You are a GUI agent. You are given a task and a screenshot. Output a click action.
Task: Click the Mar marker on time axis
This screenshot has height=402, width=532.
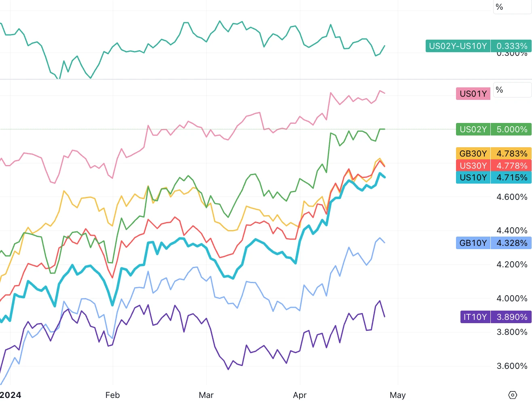(x=206, y=395)
